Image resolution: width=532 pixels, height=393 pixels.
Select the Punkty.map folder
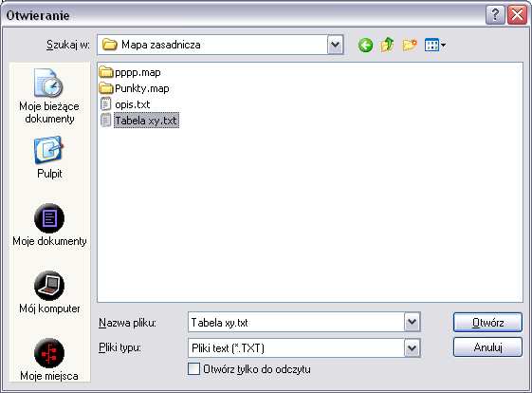tap(135, 88)
